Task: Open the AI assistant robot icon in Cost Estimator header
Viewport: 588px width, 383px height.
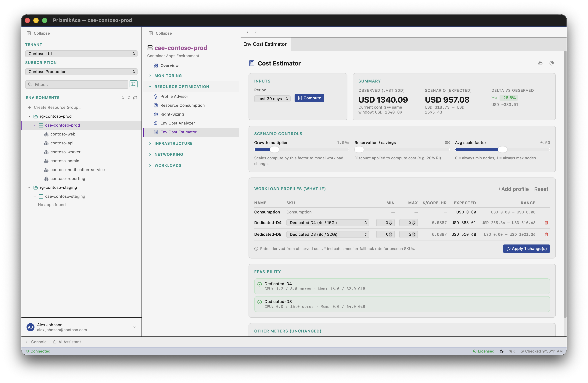Action: tap(540, 63)
